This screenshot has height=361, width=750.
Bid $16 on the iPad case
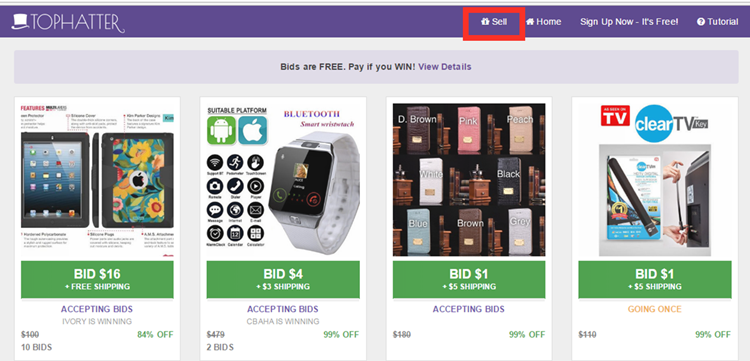coord(97,279)
